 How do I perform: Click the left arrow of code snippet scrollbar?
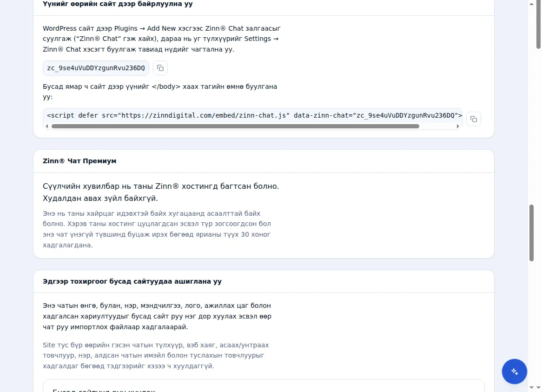click(x=47, y=126)
